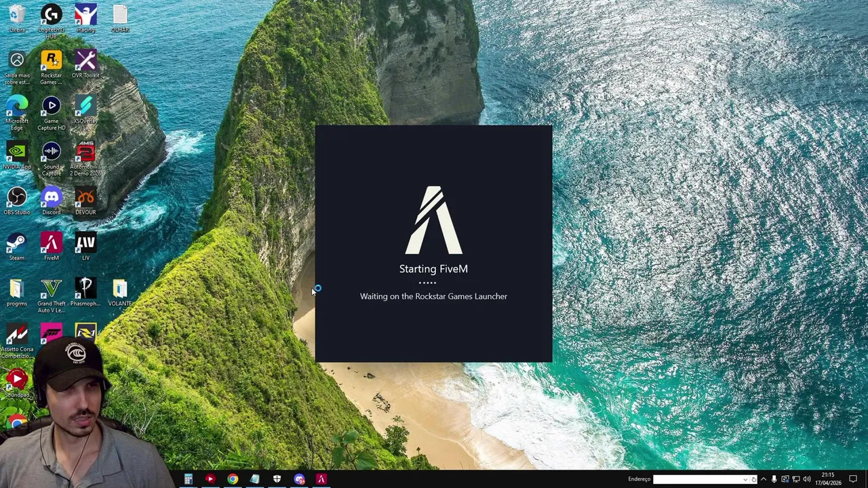
Task: Launch the Rockstar Games Launcher shortcut
Action: (51, 68)
